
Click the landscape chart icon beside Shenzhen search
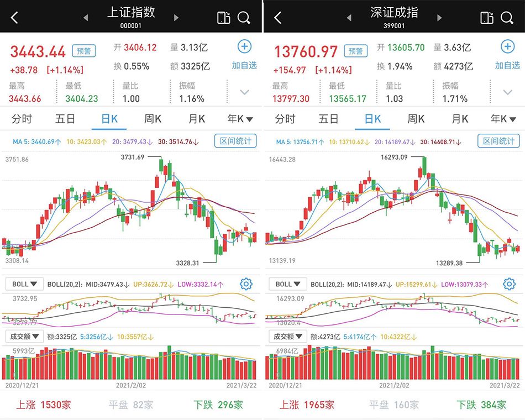click(486, 17)
